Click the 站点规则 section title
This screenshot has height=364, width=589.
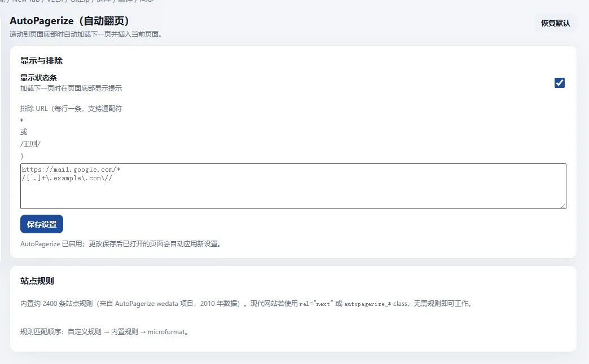point(37,281)
